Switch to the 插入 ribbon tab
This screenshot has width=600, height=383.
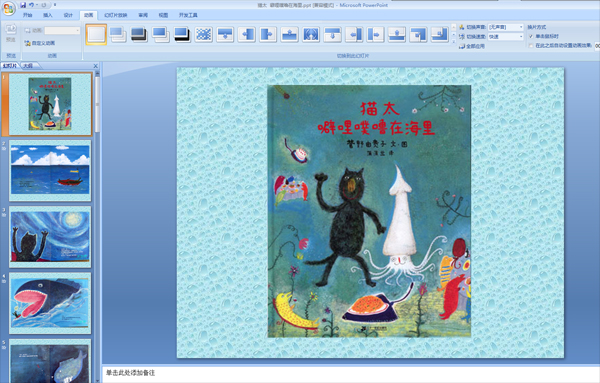pyautogui.click(x=48, y=15)
